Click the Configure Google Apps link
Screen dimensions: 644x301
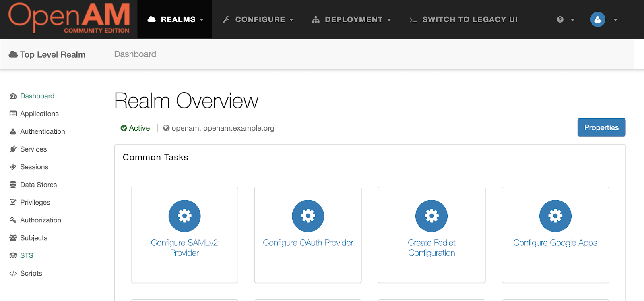555,243
